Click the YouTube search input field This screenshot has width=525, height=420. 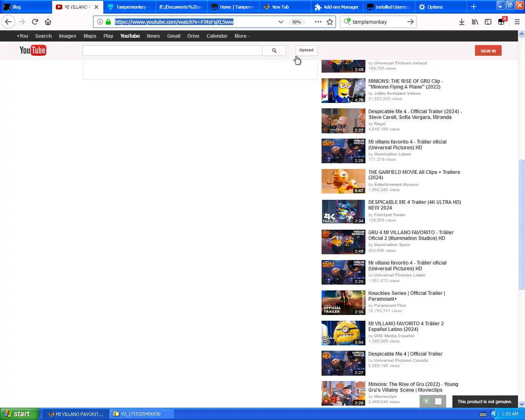click(x=172, y=50)
